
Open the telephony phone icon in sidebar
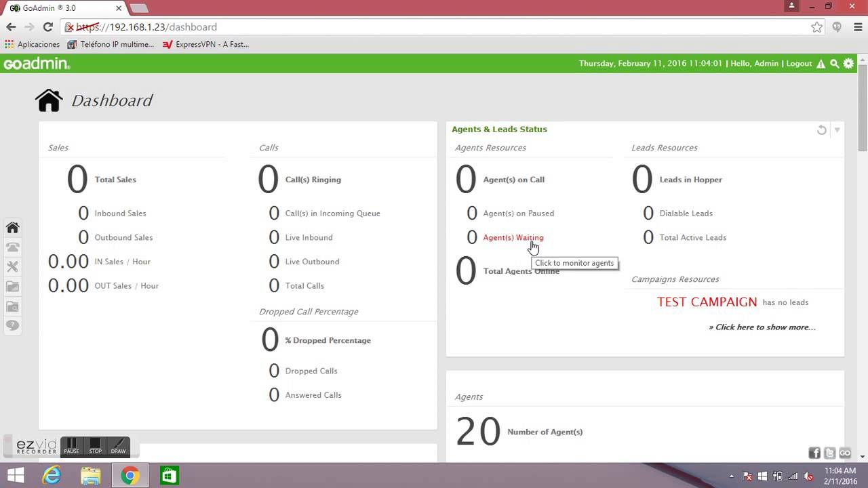point(12,247)
